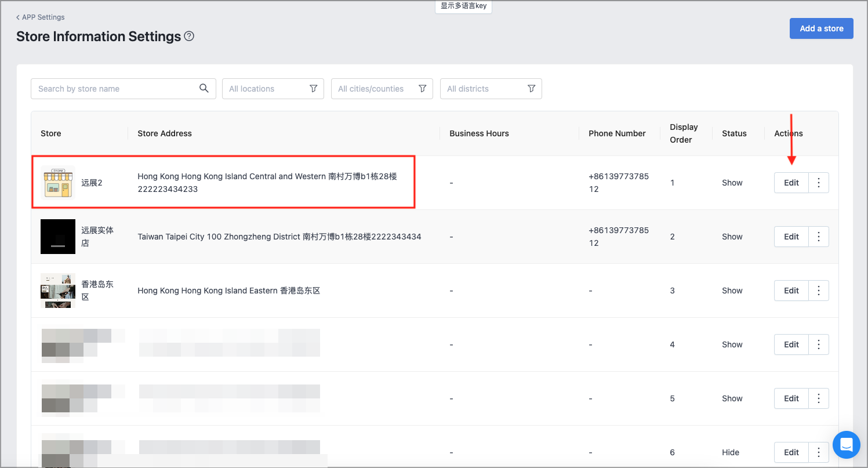Click the Hong Kong Island Eastern address text
Screen dimensions: 868x468
tap(229, 291)
